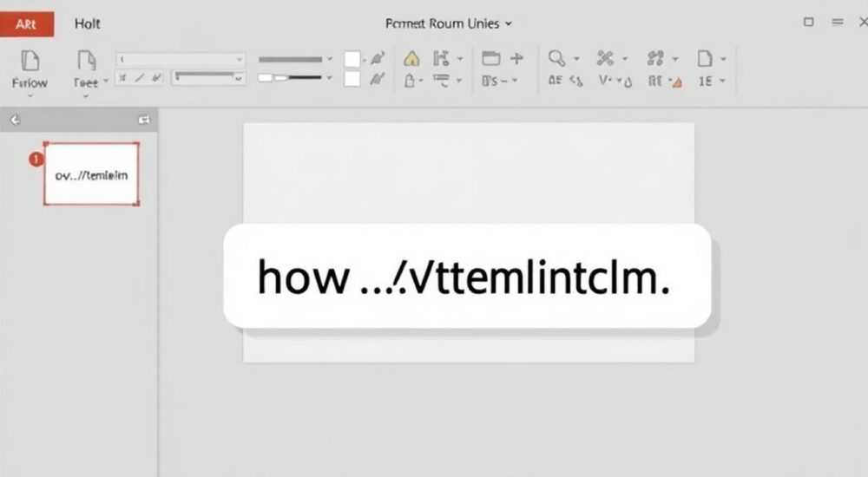Expand the chevron under Firlow

[x=30, y=95]
